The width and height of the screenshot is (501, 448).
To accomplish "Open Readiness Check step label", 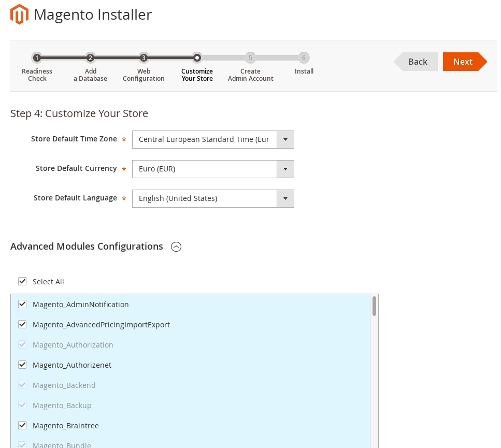I will (37, 75).
